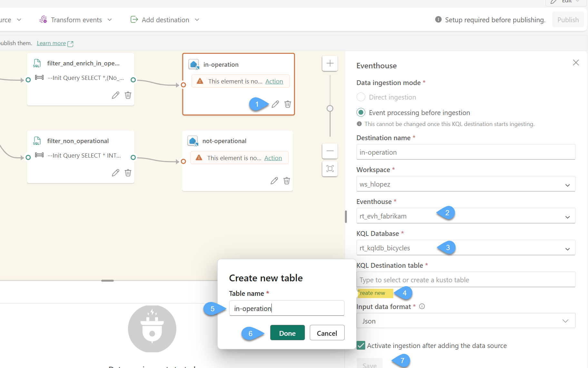Fit canvas to view icon
Viewport: 588px width, 368px height.
330,169
